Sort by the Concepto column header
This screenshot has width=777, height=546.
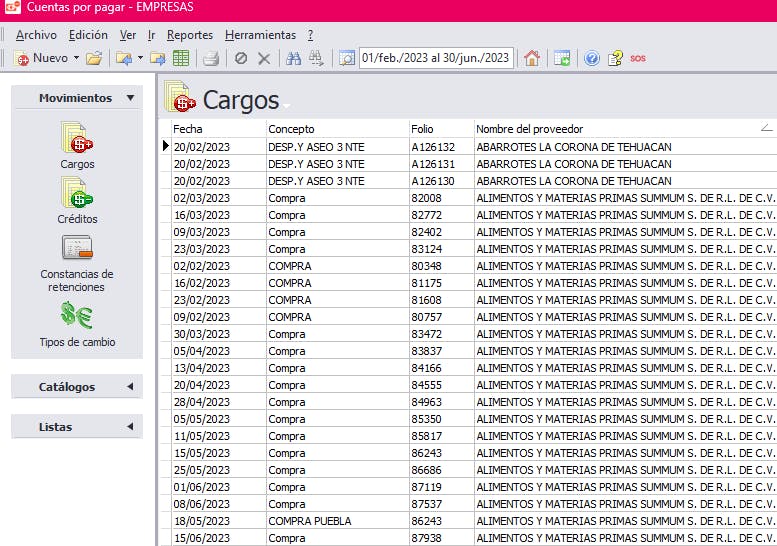(338, 129)
